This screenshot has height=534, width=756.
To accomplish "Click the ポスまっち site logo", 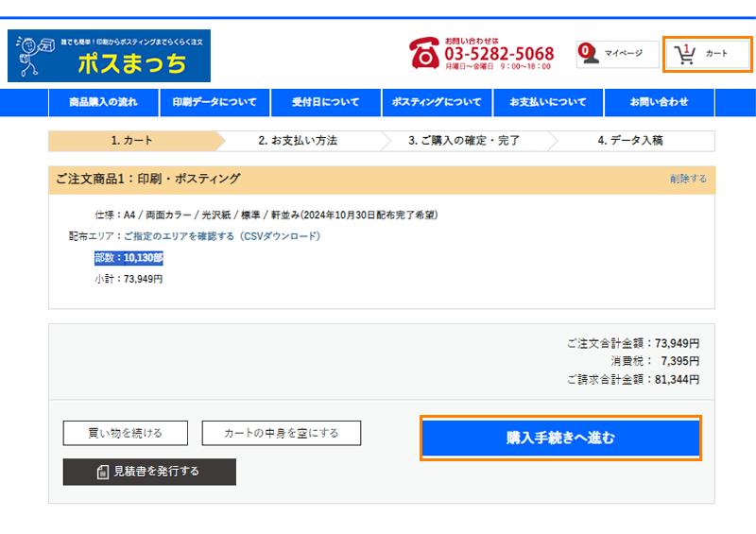I will [x=109, y=56].
